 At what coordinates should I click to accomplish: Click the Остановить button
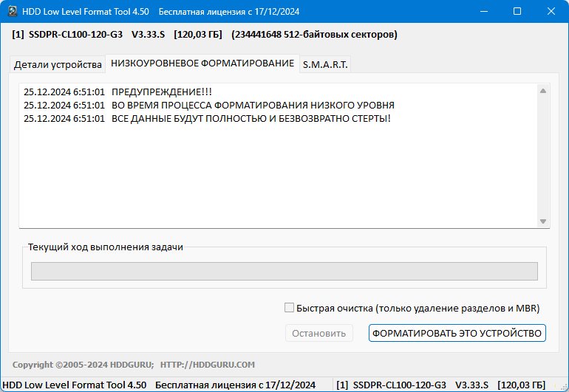click(319, 333)
